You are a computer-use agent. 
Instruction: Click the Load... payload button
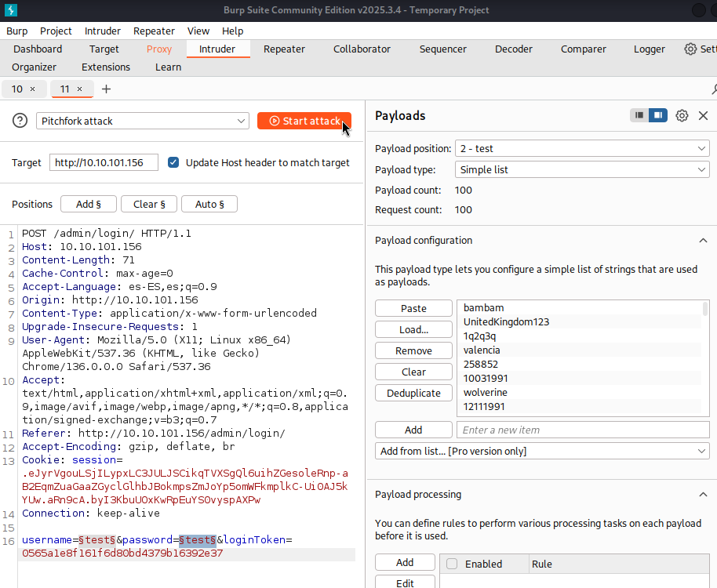pos(414,329)
